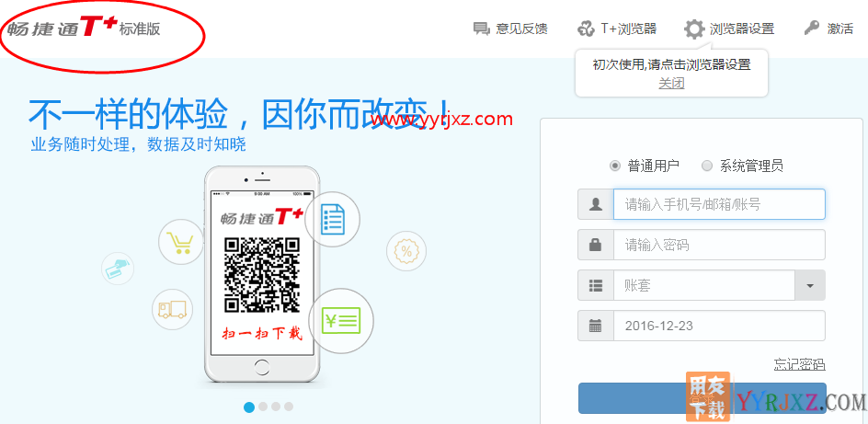The image size is (868, 424).
Task: Click the blue document list icon
Action: tap(332, 219)
